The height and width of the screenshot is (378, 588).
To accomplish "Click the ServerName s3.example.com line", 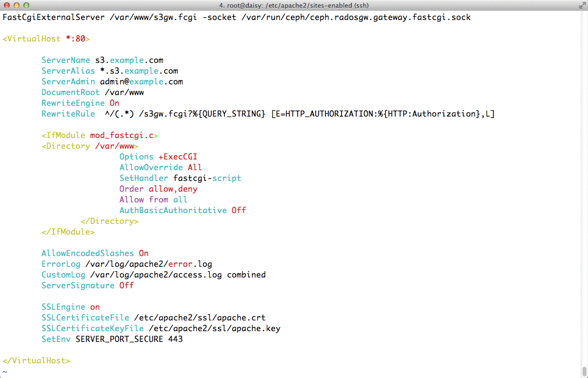I will [102, 60].
